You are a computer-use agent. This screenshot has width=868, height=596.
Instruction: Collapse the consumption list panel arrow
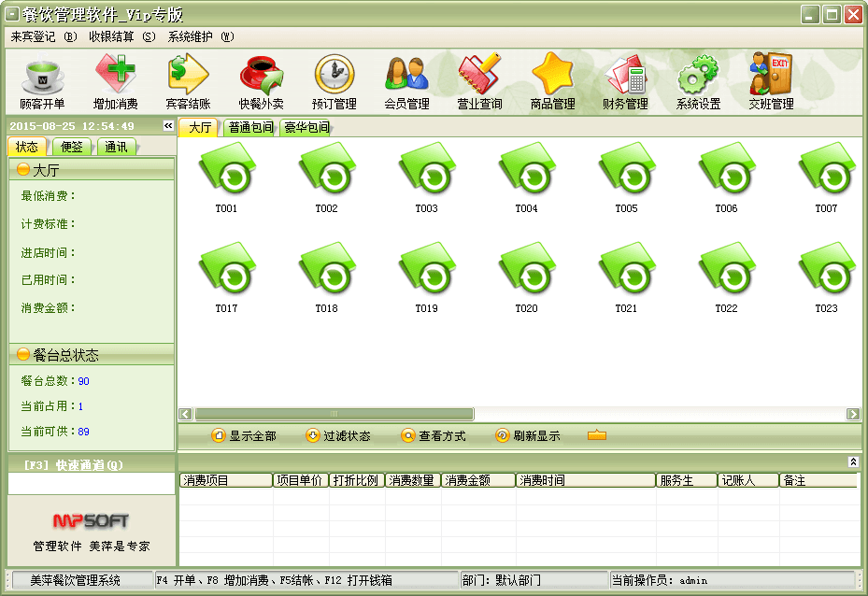[x=853, y=461]
